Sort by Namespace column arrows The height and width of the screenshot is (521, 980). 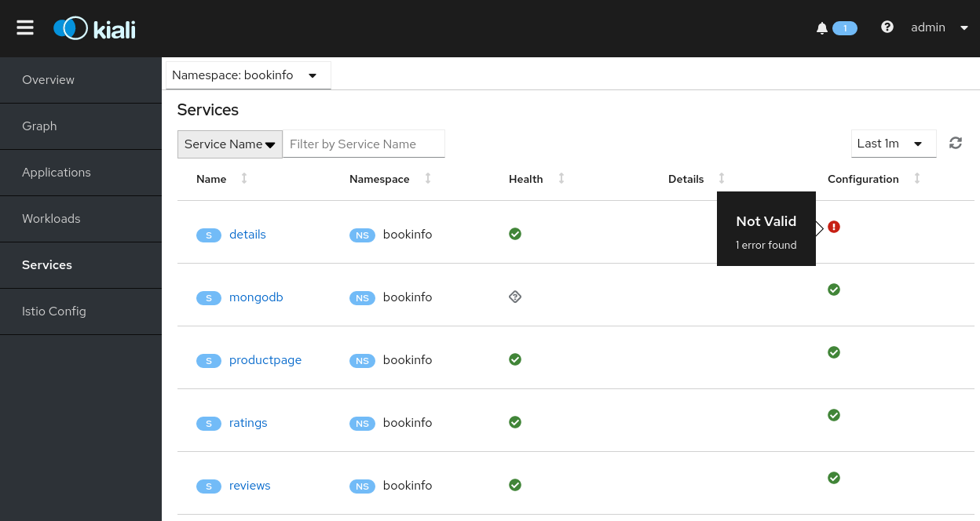click(x=428, y=179)
